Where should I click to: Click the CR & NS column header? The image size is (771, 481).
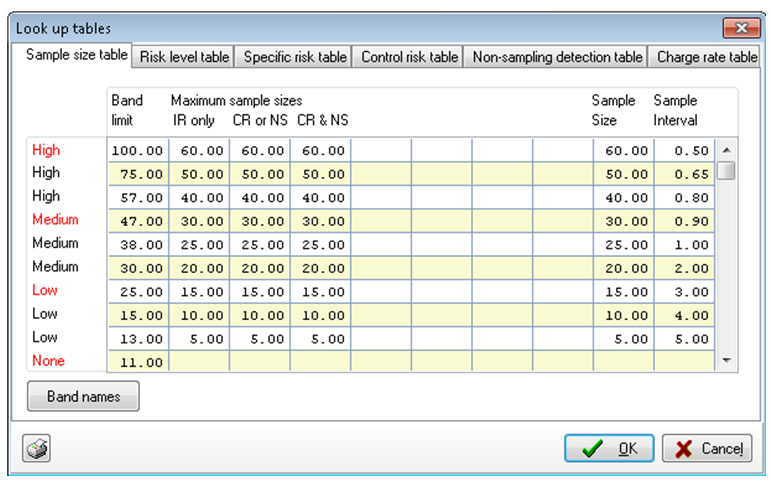coord(323,120)
